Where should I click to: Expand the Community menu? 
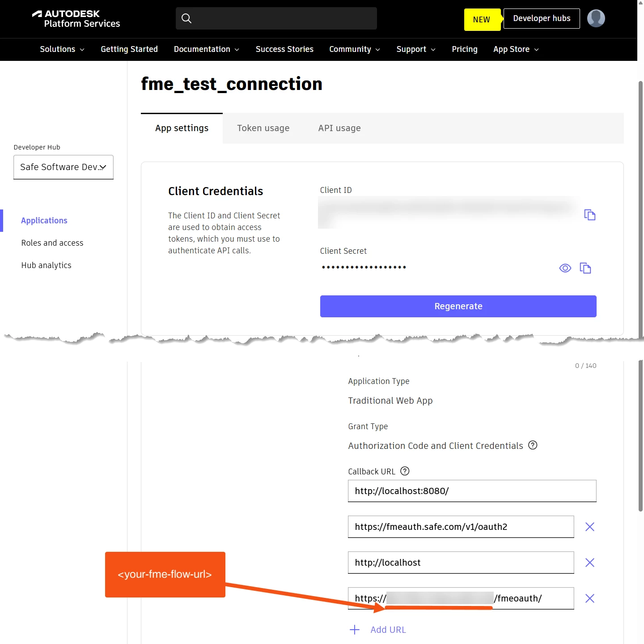click(355, 49)
